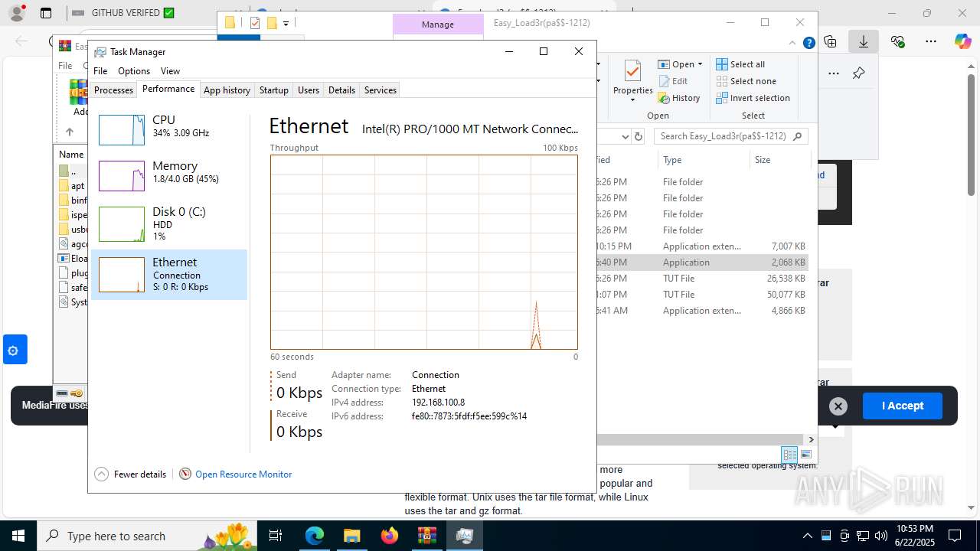This screenshot has width=980, height=551.
Task: Open File Explorer from taskbar
Action: [352, 536]
